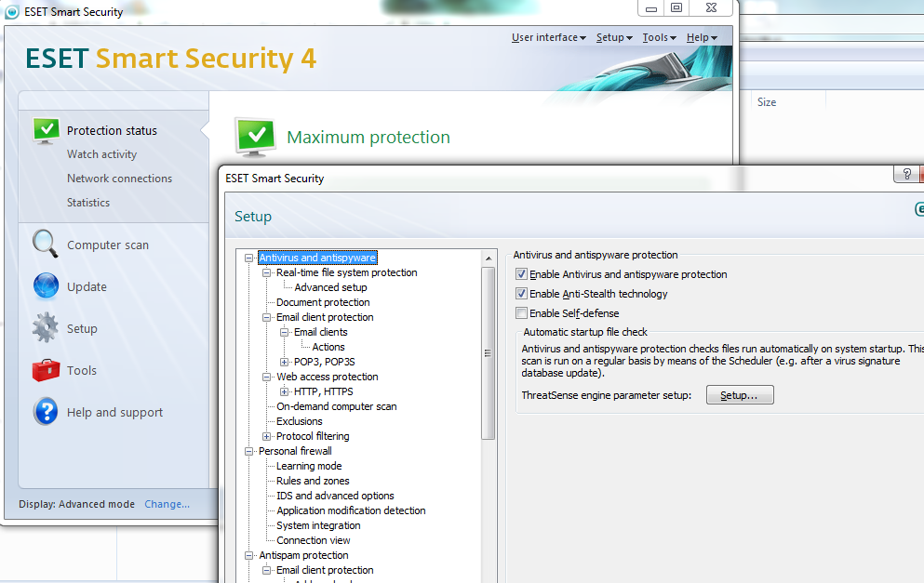Click the Size column header in background window
924x583 pixels.
[x=767, y=102]
